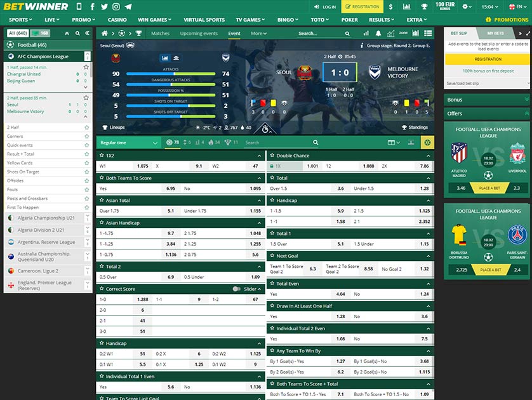The height and width of the screenshot is (400, 532).
Task: Open match Lineups link
Action: 114,127
